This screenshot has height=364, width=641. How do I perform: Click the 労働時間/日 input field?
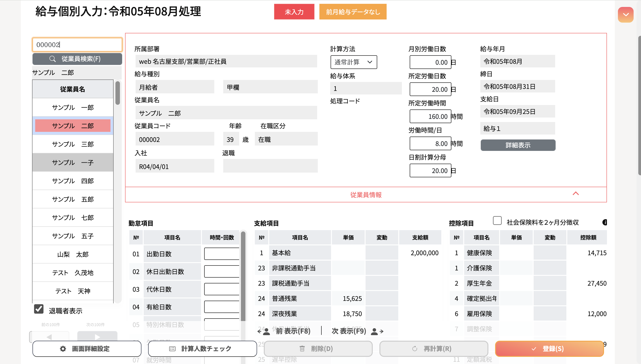coord(430,143)
